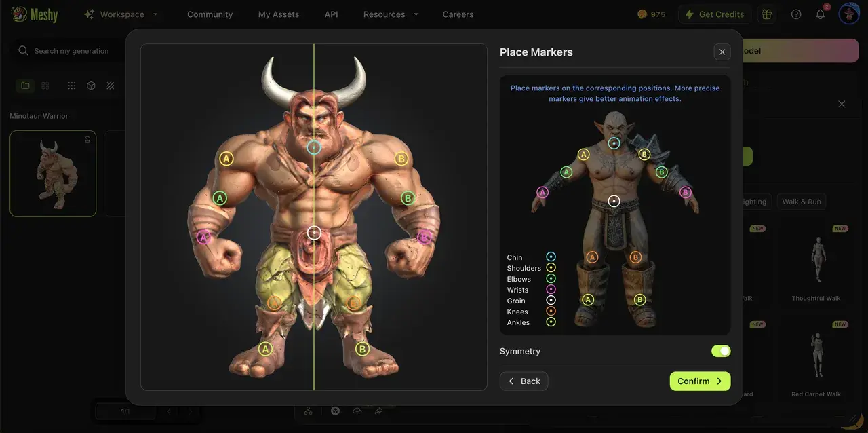Select left wrist marker A on the minotaur
This screenshot has width=868, height=433.
coord(203,237)
